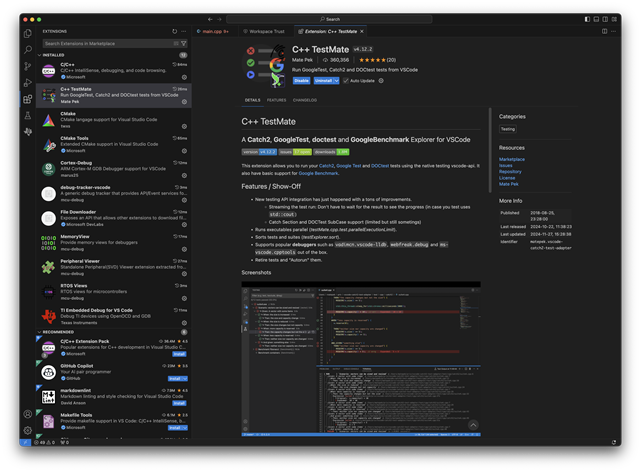Open the Search view in activity bar

pyautogui.click(x=28, y=50)
